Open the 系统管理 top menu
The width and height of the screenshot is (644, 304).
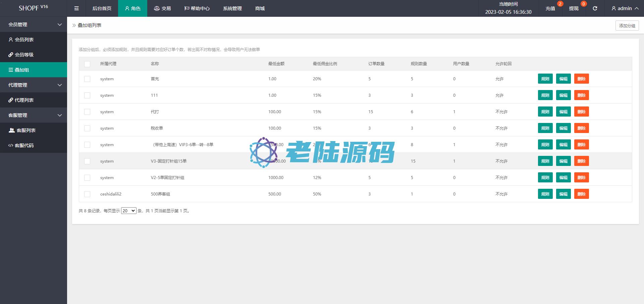(232, 8)
